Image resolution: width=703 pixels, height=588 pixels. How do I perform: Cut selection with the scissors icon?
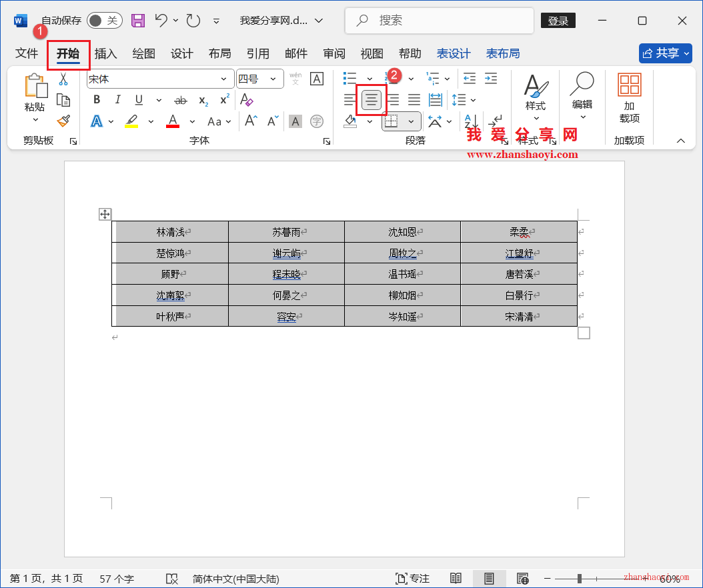click(63, 79)
